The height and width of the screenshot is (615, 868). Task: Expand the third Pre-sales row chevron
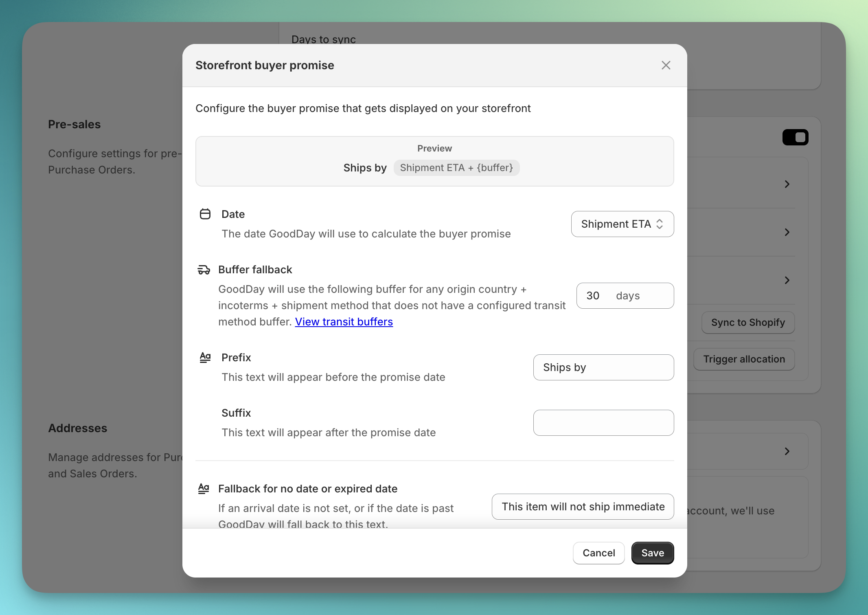pos(787,280)
